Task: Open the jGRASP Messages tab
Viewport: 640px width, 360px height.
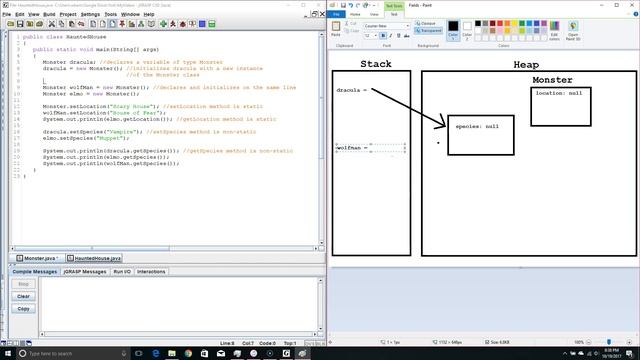Action: tap(85, 272)
